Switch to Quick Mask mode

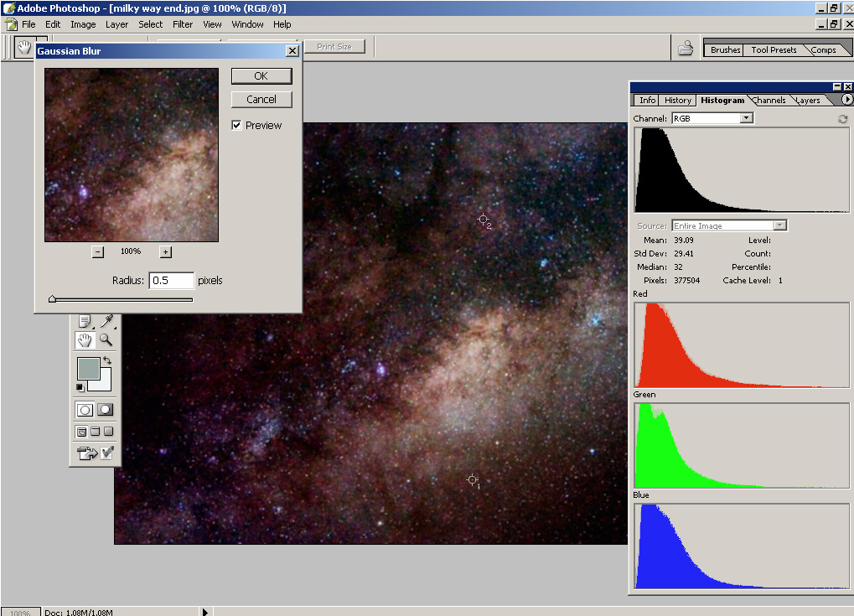[x=106, y=410]
